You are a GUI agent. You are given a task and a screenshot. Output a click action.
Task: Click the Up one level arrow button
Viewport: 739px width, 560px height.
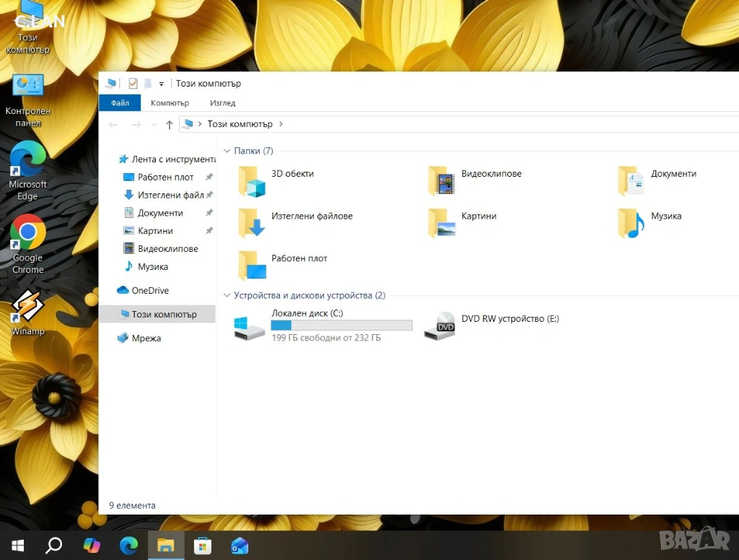point(170,125)
